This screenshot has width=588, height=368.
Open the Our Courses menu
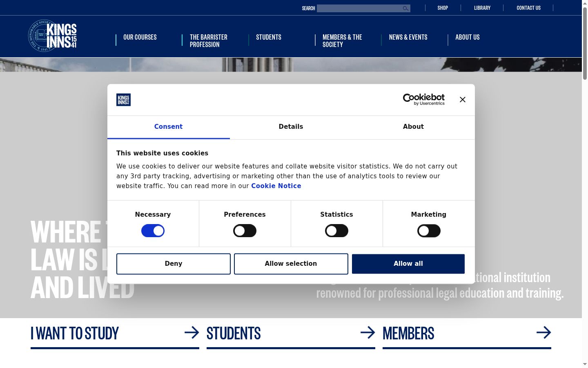pyautogui.click(x=140, y=37)
